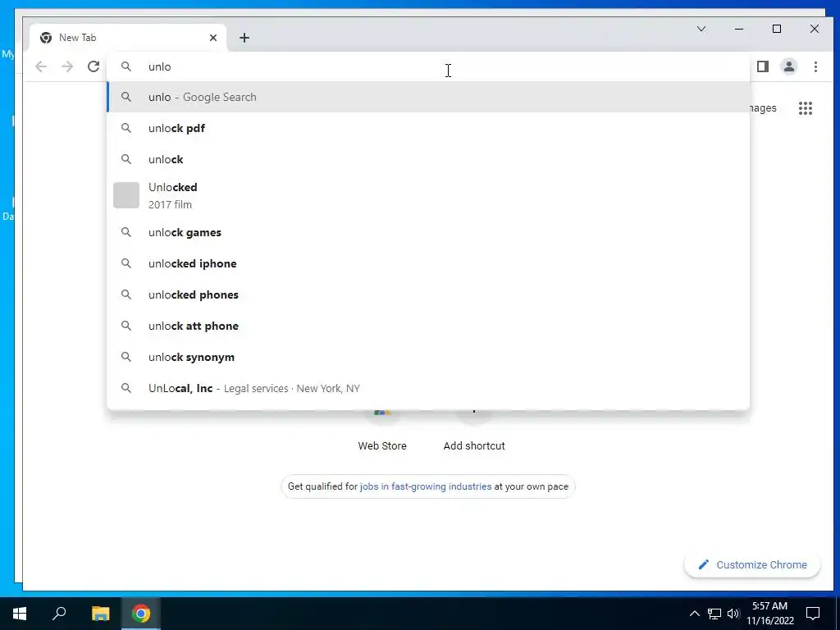This screenshot has width=840, height=630.
Task: Click the Customize Chrome button
Action: (752, 564)
